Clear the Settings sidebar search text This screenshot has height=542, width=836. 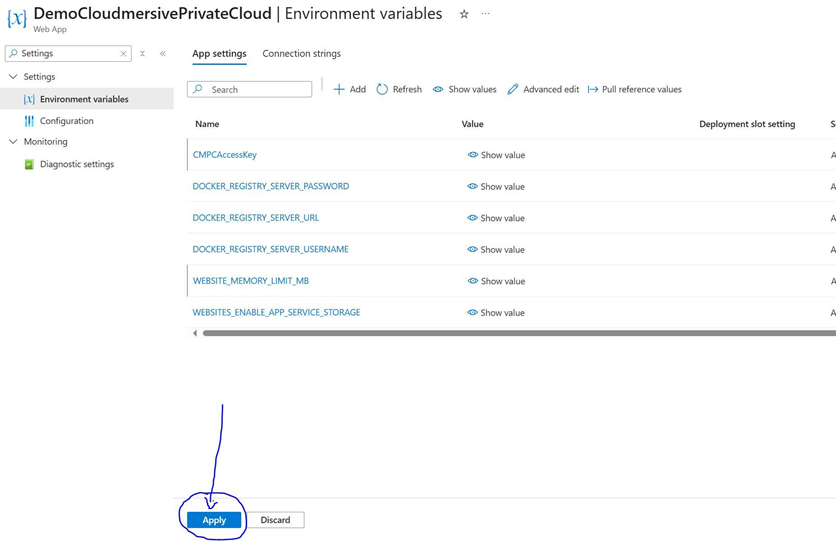pyautogui.click(x=123, y=53)
